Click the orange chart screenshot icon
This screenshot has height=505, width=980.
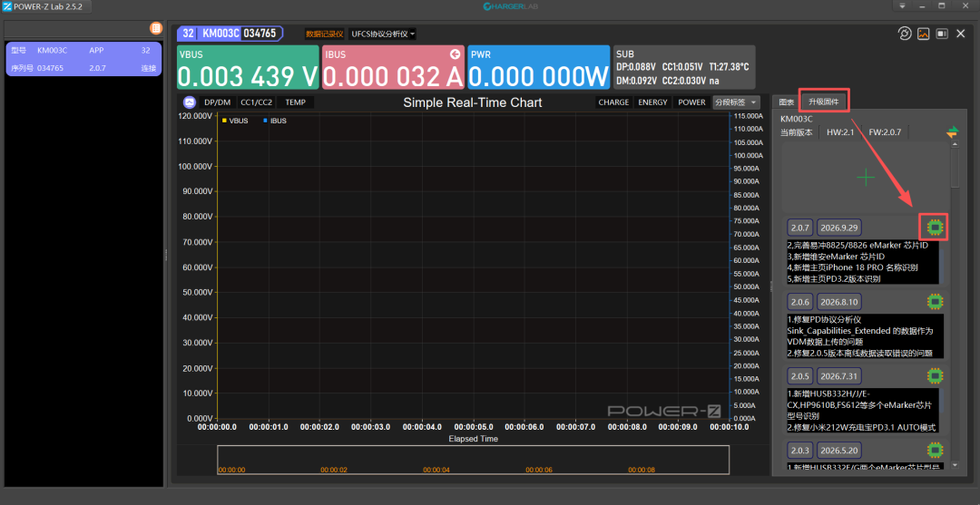(x=923, y=34)
